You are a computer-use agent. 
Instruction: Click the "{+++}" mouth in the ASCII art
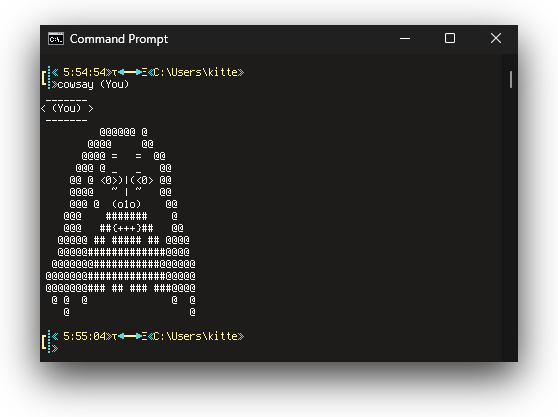[126, 228]
